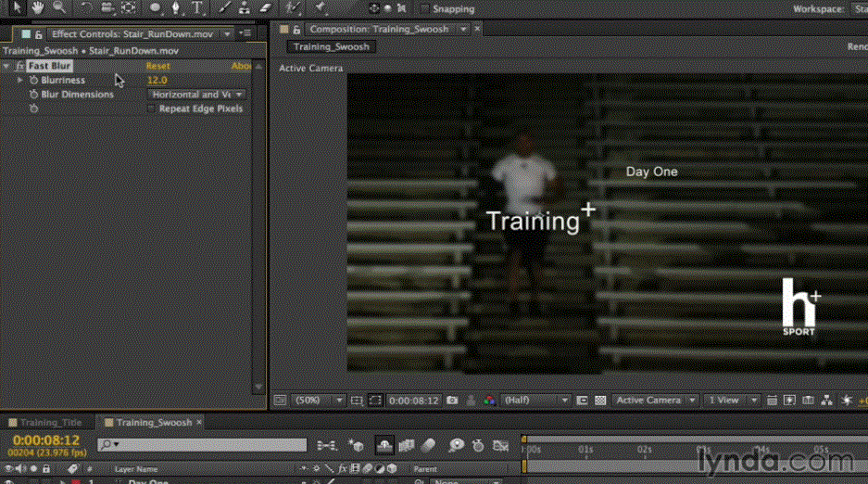Select the Roto Brush tool
Screen dimensions: 868x484
click(x=293, y=7)
